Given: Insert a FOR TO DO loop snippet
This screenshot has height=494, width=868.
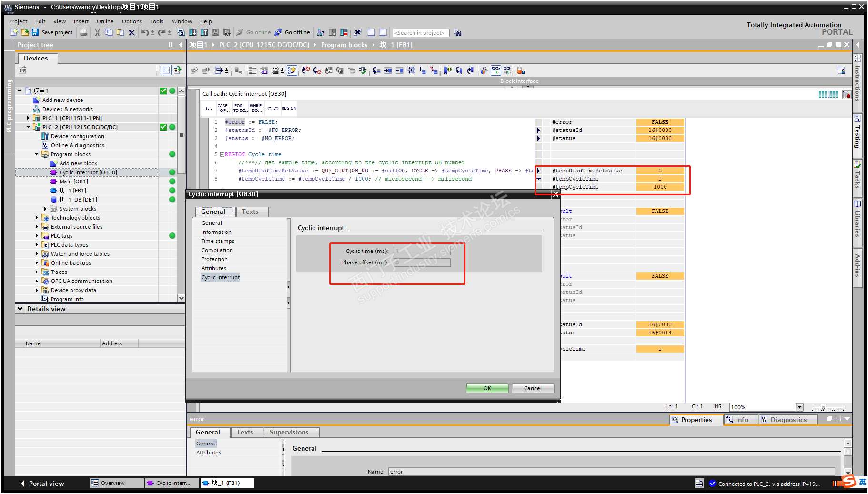Looking at the screenshot, I should (x=240, y=108).
